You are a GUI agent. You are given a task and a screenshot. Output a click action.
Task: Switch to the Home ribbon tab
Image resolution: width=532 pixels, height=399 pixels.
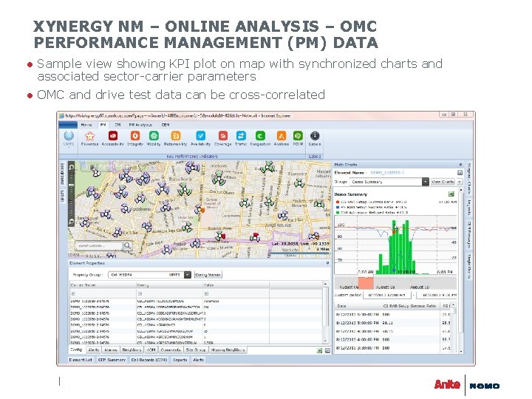[86, 125]
